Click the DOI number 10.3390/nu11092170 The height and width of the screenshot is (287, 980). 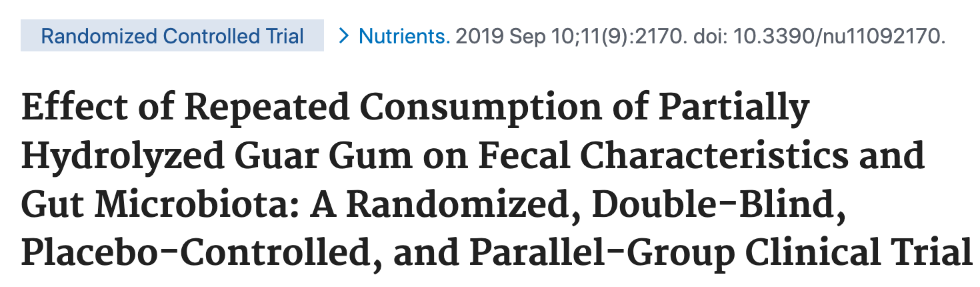pyautogui.click(x=839, y=36)
